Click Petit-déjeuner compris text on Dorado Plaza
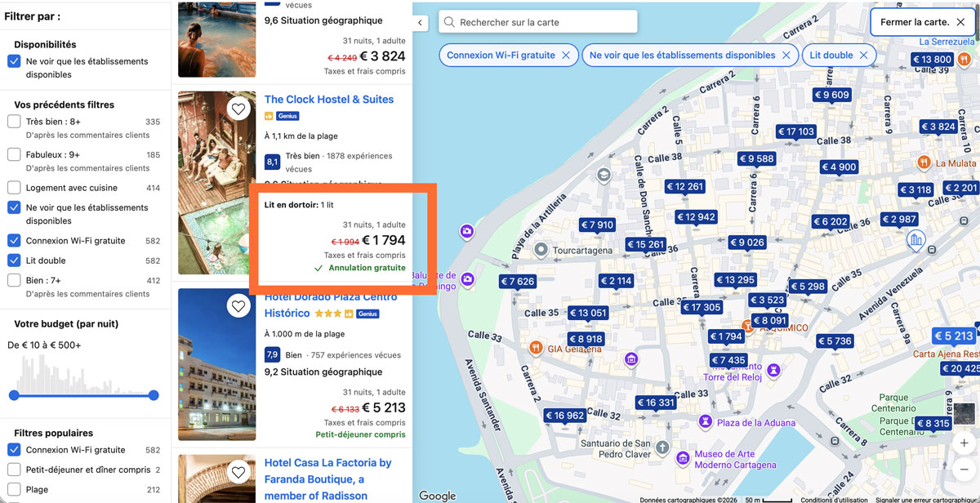Image resolution: width=980 pixels, height=503 pixels. (x=361, y=435)
